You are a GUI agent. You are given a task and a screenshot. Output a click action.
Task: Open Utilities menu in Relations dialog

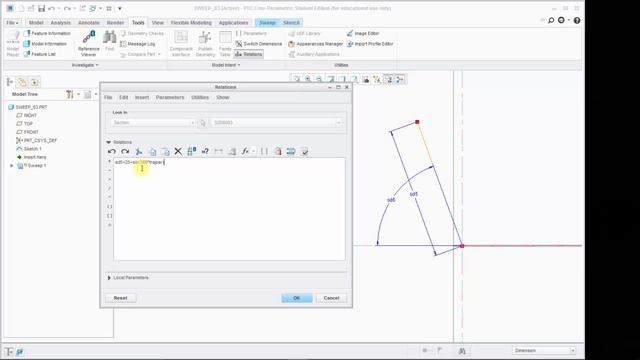point(200,98)
